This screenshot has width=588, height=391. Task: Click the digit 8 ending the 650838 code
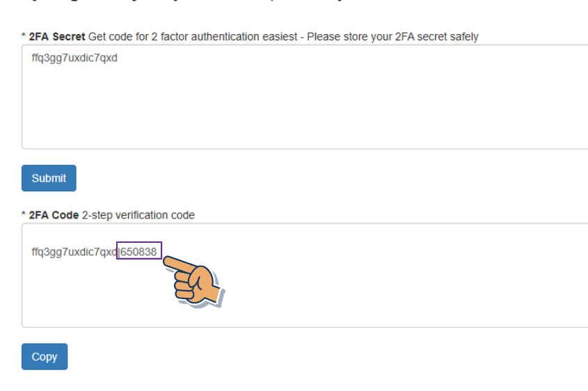154,252
